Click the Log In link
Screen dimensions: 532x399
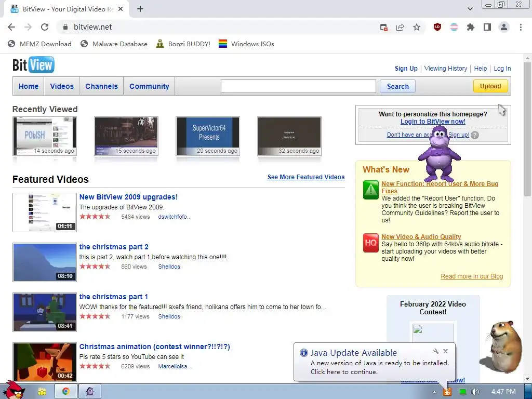[x=502, y=68]
